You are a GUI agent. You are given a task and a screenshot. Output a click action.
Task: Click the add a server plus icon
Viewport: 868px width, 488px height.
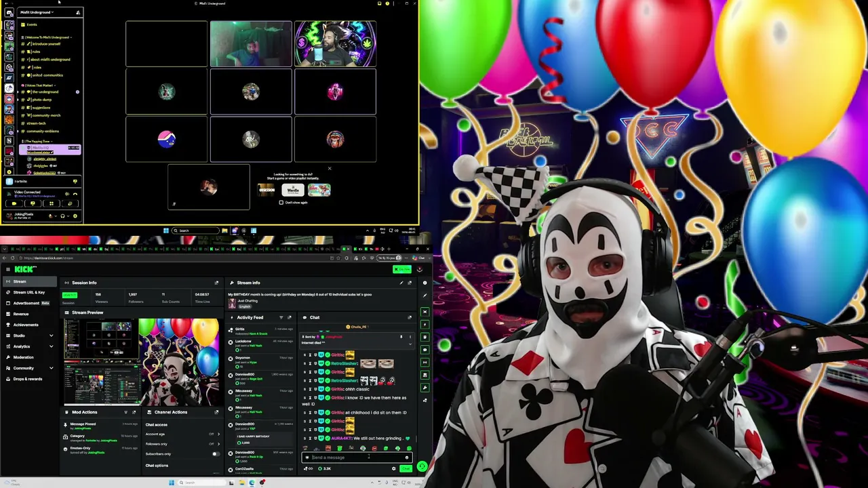pyautogui.click(x=9, y=171)
